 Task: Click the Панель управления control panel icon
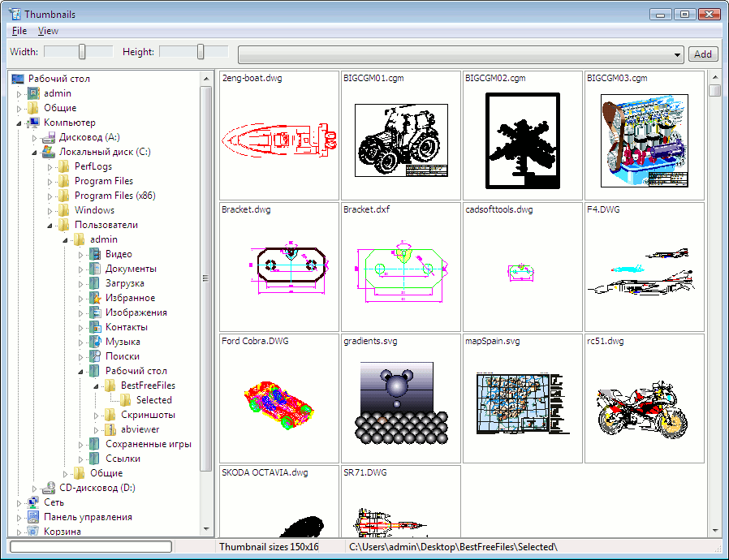pyautogui.click(x=33, y=517)
